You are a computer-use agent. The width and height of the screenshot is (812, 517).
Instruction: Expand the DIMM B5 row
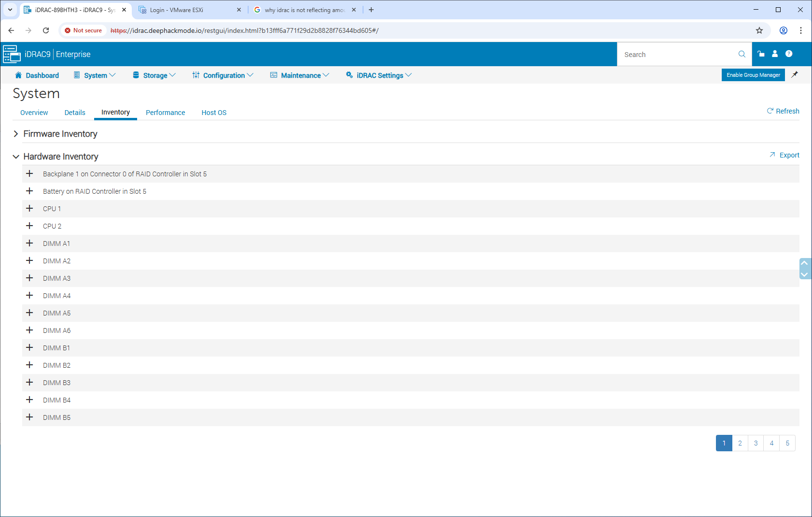pyautogui.click(x=29, y=417)
